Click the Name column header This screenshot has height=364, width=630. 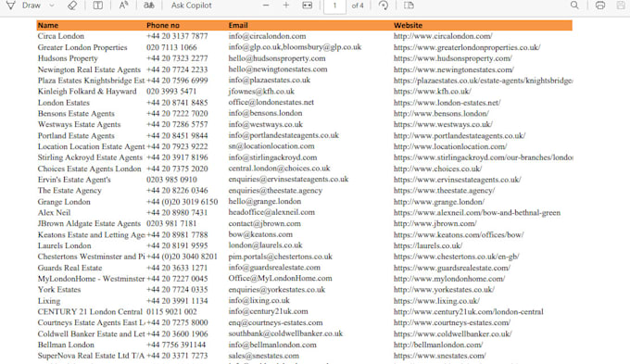pos(48,25)
